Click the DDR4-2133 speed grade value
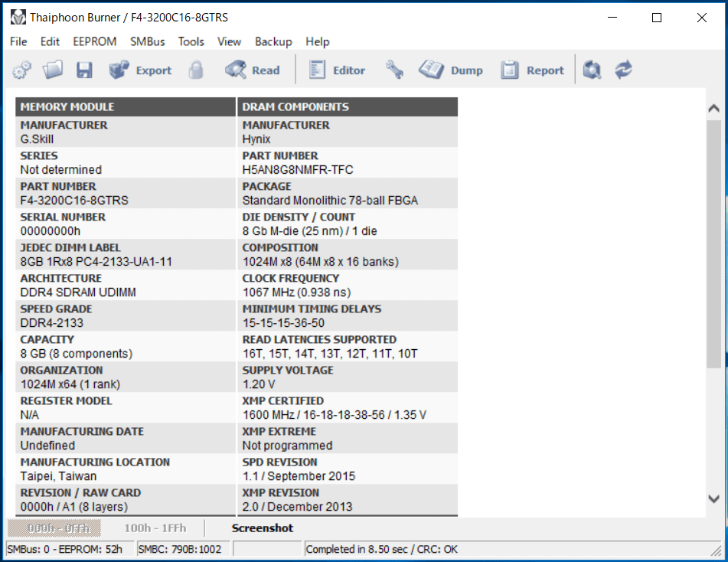728x562 pixels. click(x=51, y=323)
